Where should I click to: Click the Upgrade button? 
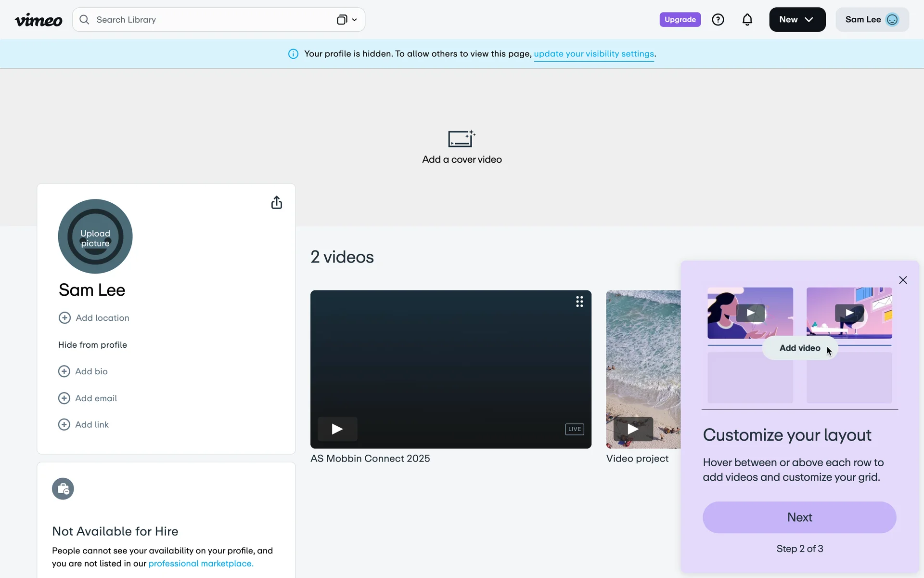click(680, 20)
